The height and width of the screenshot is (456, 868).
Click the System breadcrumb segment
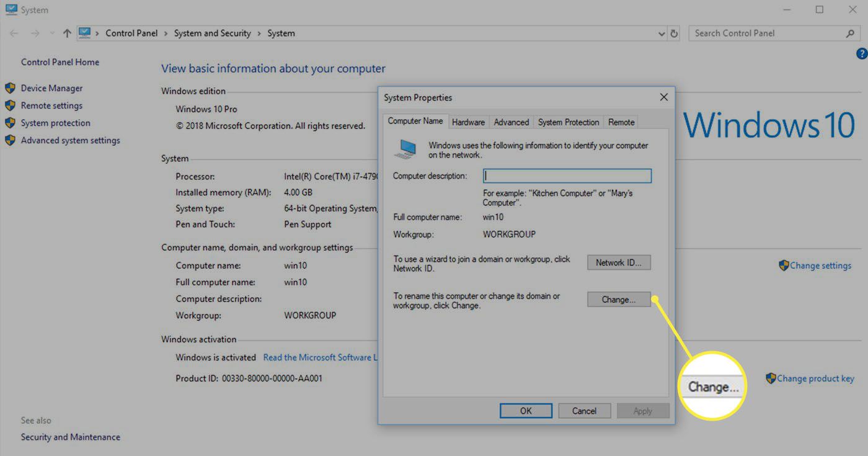(x=281, y=34)
